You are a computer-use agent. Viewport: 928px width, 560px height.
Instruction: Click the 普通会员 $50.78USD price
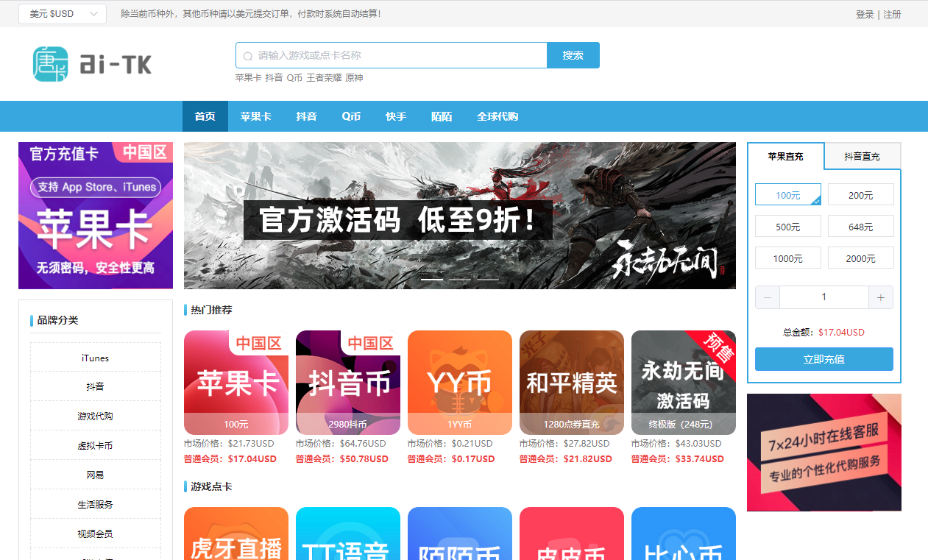(x=342, y=459)
